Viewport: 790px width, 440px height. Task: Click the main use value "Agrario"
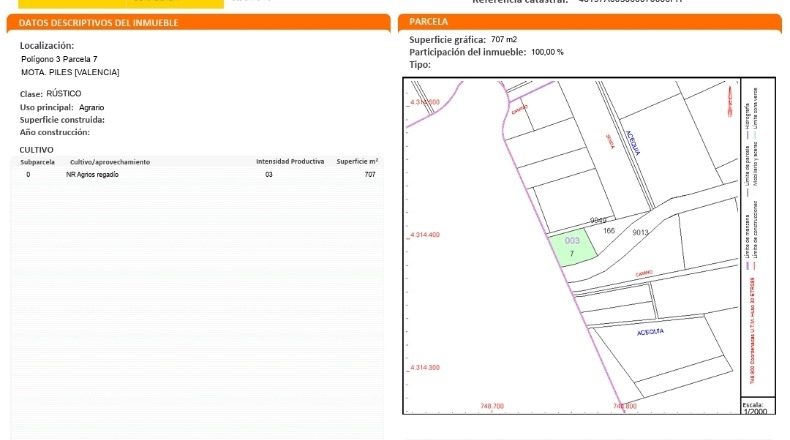click(92, 107)
